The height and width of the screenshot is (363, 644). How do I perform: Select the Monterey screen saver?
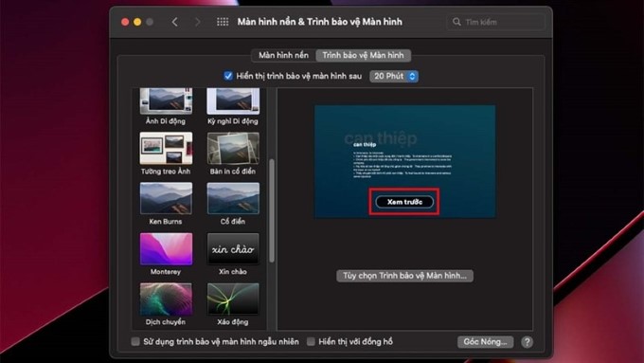pyautogui.click(x=166, y=248)
